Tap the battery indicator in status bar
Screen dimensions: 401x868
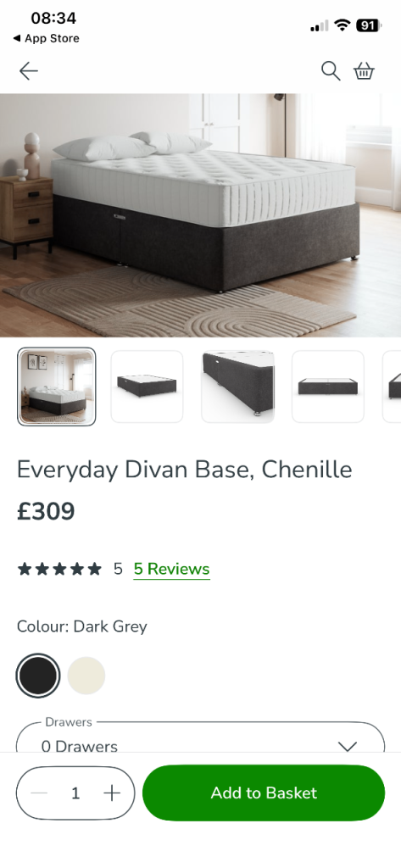point(368,25)
